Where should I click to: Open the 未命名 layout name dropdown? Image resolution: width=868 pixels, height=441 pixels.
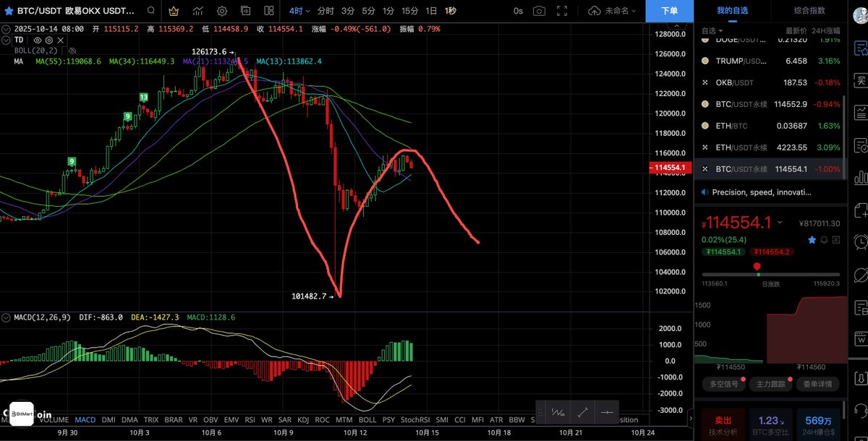point(621,12)
